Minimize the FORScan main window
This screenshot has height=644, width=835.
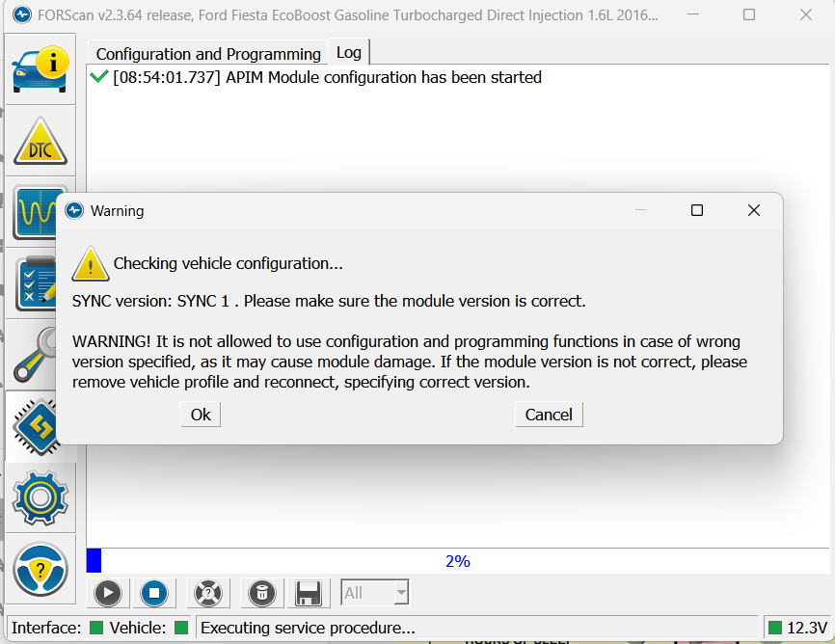693,14
